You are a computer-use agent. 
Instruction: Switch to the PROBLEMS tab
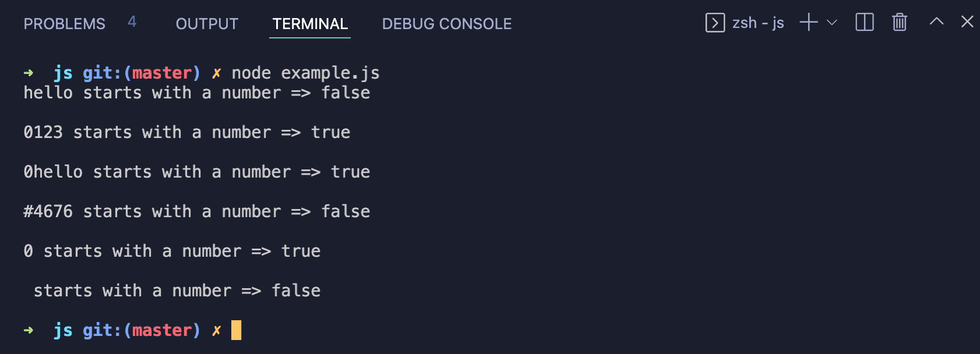64,24
